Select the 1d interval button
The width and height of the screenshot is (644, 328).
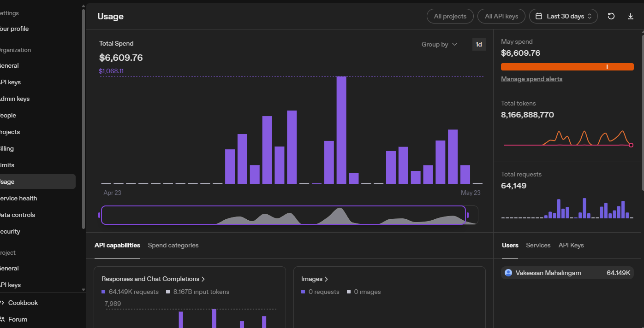(479, 44)
